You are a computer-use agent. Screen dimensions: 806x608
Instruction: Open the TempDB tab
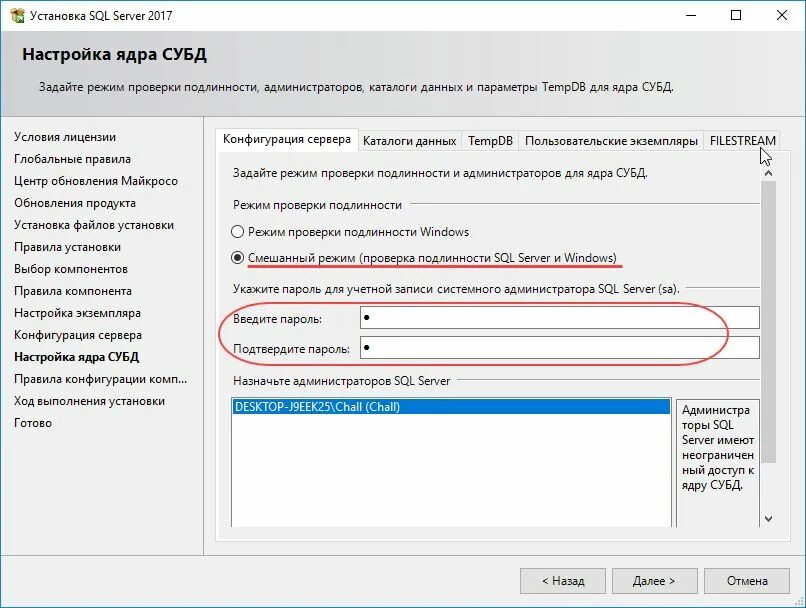pyautogui.click(x=490, y=141)
